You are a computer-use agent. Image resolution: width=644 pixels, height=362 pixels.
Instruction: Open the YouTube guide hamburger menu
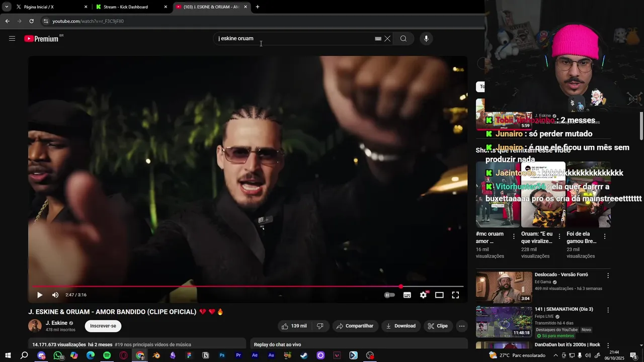point(12,39)
